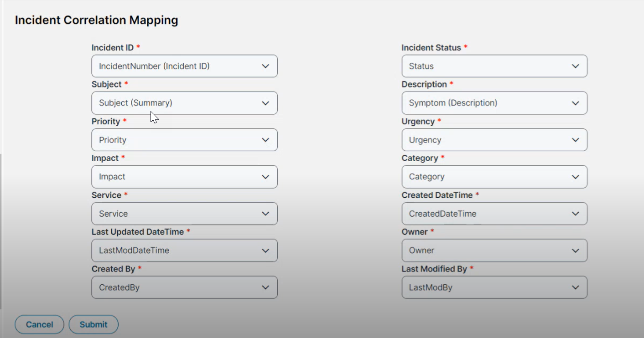Cancel the mapping form
The image size is (644, 338).
click(x=39, y=324)
